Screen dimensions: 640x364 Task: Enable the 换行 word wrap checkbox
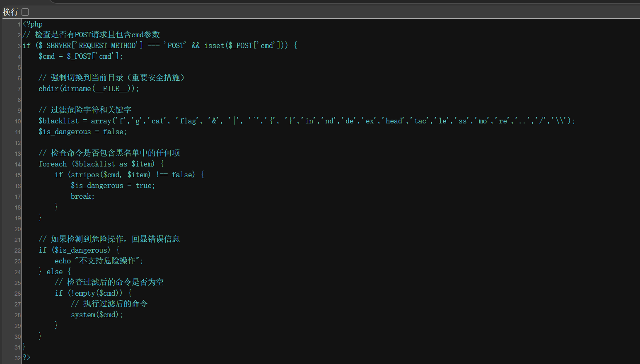tap(25, 12)
